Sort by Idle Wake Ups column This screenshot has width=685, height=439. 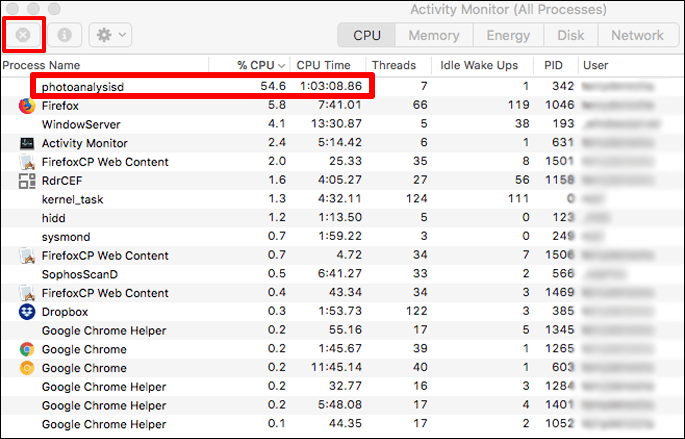(x=479, y=65)
